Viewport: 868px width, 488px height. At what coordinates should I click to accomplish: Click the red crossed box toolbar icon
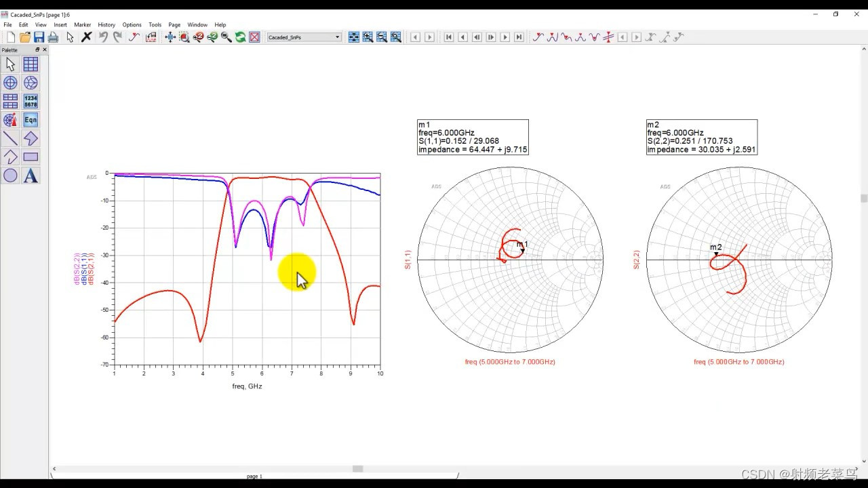pyautogui.click(x=254, y=37)
